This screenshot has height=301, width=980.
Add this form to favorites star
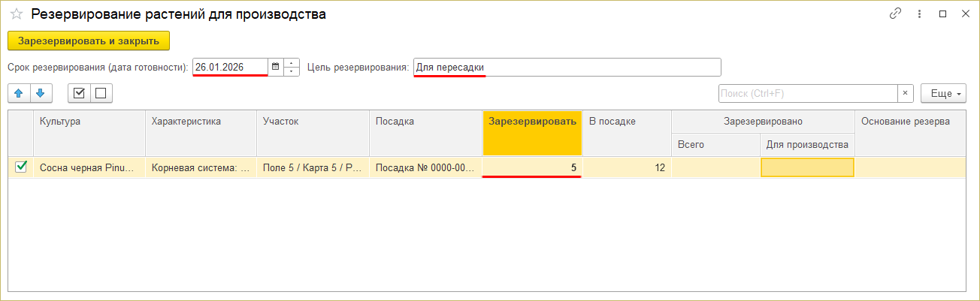[x=16, y=14]
